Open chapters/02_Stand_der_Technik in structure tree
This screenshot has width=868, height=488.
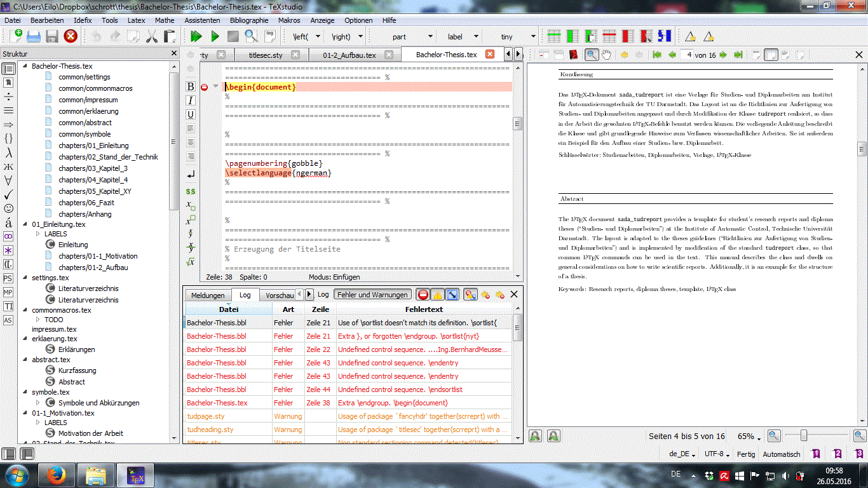[x=108, y=157]
